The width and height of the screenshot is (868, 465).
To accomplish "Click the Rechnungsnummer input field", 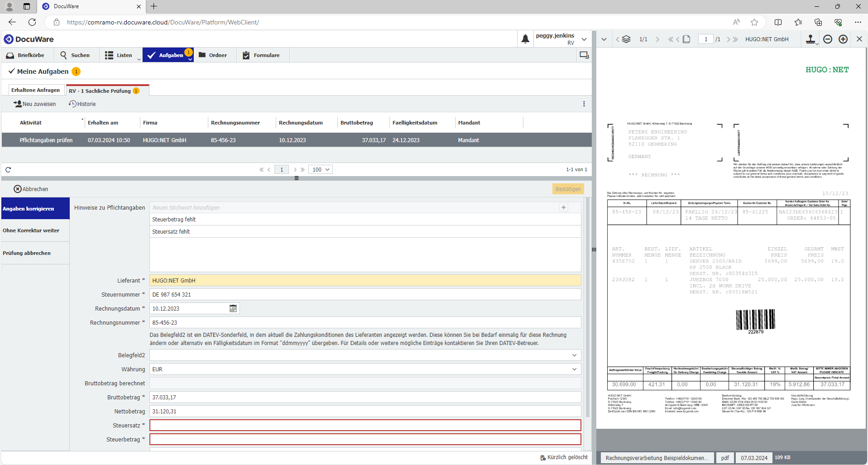I will tap(365, 323).
